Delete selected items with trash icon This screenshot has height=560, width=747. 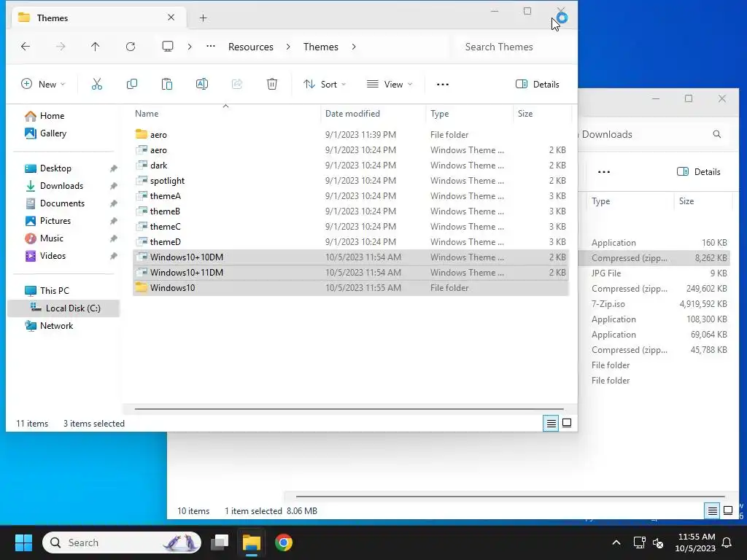coord(272,85)
